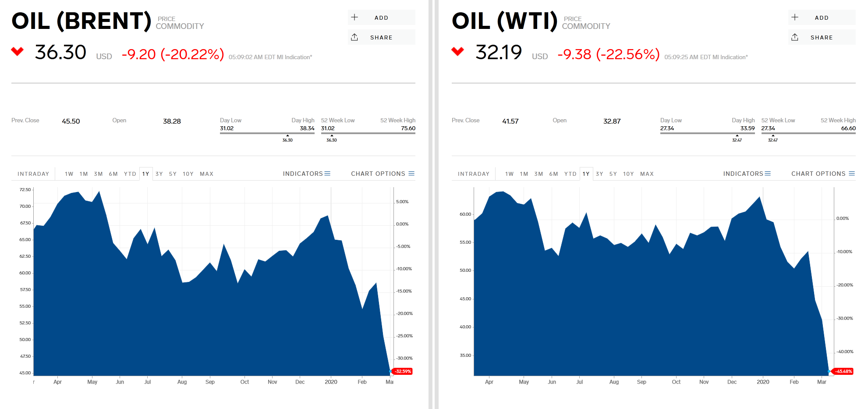Click the plus icon beside WTI ADD
The width and height of the screenshot is (868, 409).
795,18
